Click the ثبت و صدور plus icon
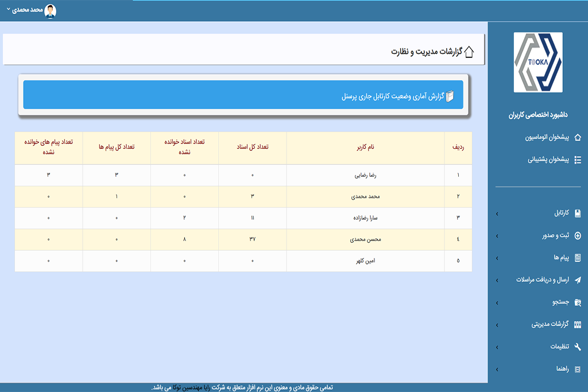The image size is (588, 392). click(x=578, y=235)
